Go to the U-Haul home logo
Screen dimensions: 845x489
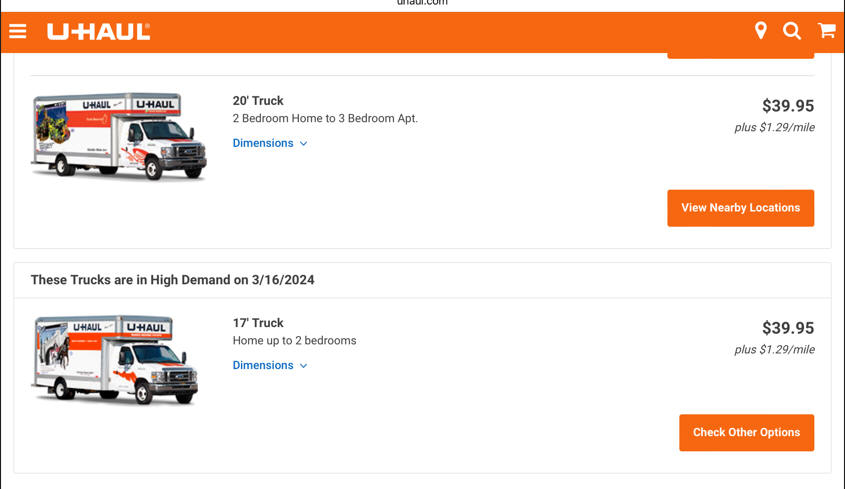coord(99,31)
